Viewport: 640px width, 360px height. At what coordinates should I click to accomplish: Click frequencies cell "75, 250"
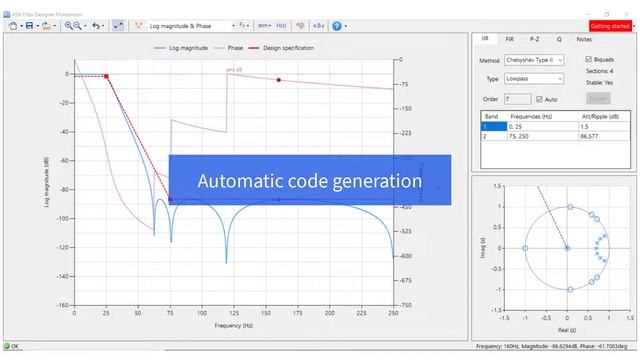pyautogui.click(x=542, y=136)
